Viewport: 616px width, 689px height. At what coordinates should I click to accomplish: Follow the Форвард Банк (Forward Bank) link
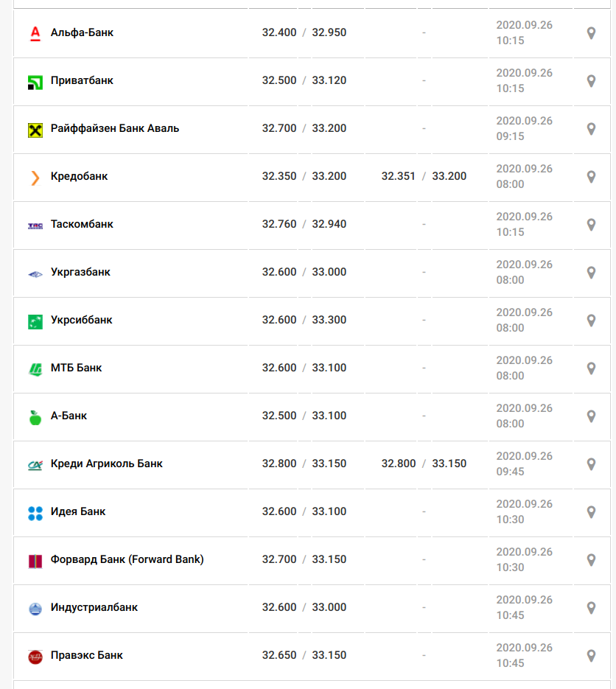tap(127, 559)
